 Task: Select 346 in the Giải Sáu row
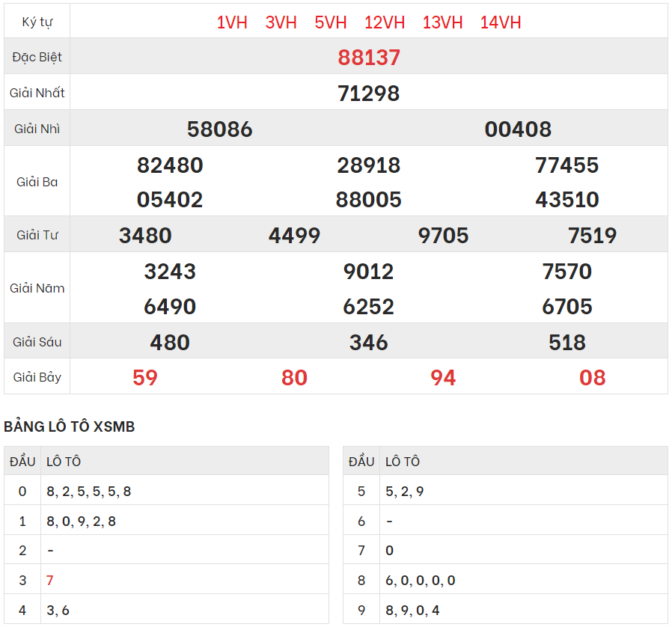point(368,343)
